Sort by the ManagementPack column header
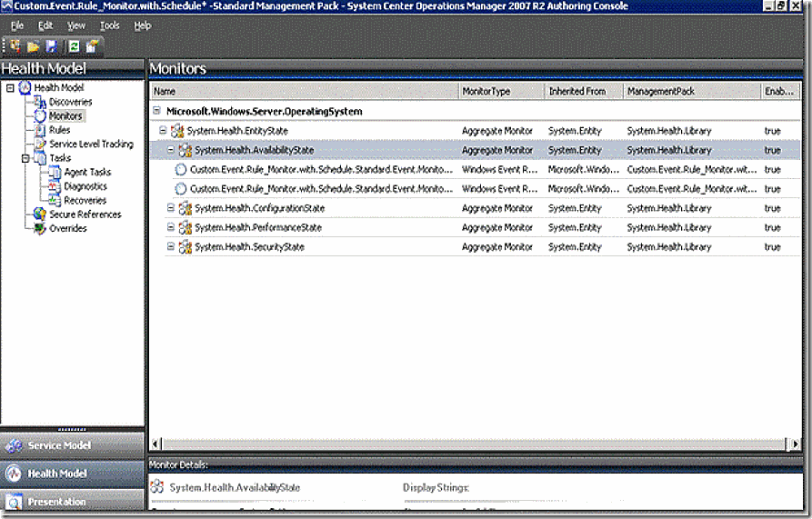The width and height of the screenshot is (812, 519). 692,92
